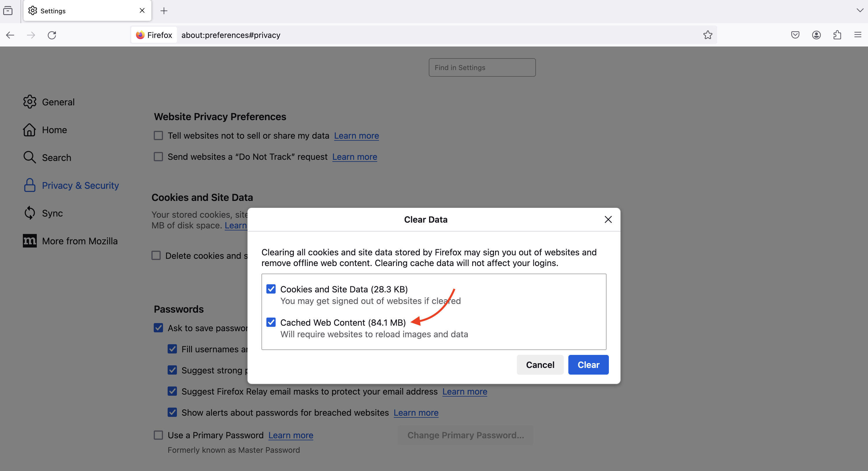Open the application hamburger menu
This screenshot has width=868, height=471.
tap(858, 35)
